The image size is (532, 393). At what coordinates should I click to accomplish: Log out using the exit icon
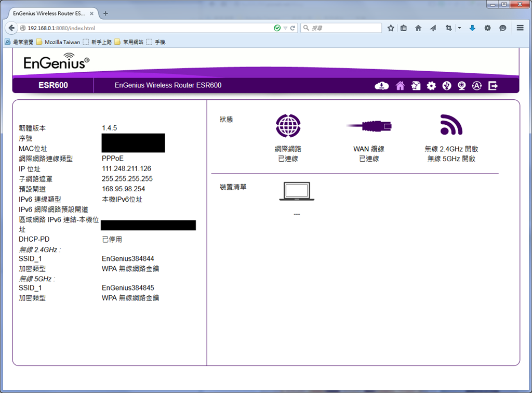(x=493, y=86)
